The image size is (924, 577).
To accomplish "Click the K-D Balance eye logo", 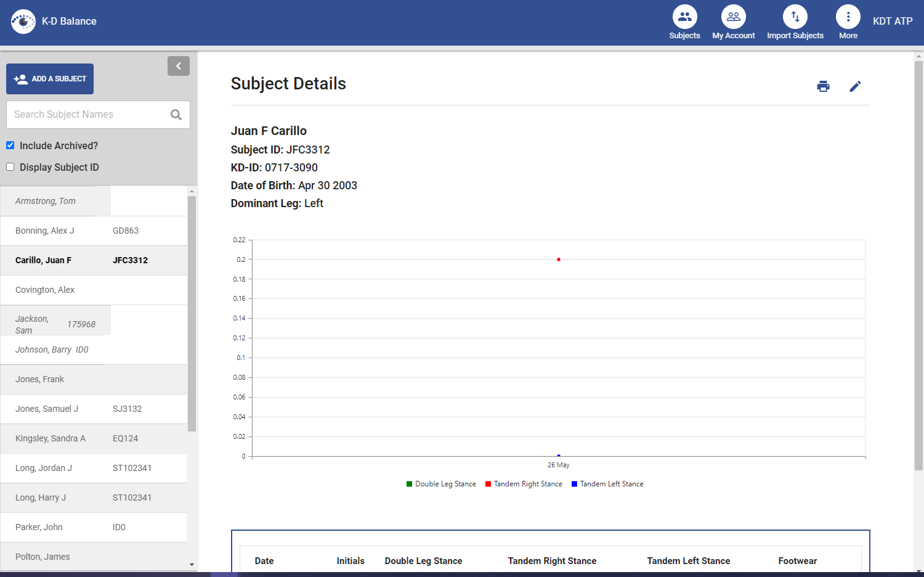I will [x=23, y=22].
